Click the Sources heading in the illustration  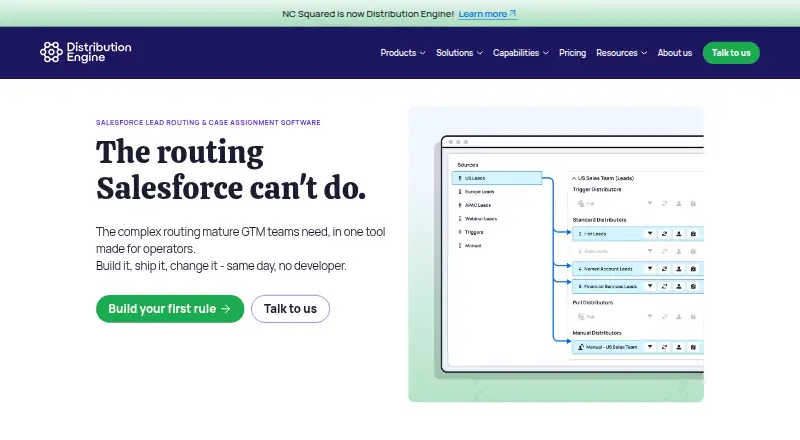coord(468,165)
